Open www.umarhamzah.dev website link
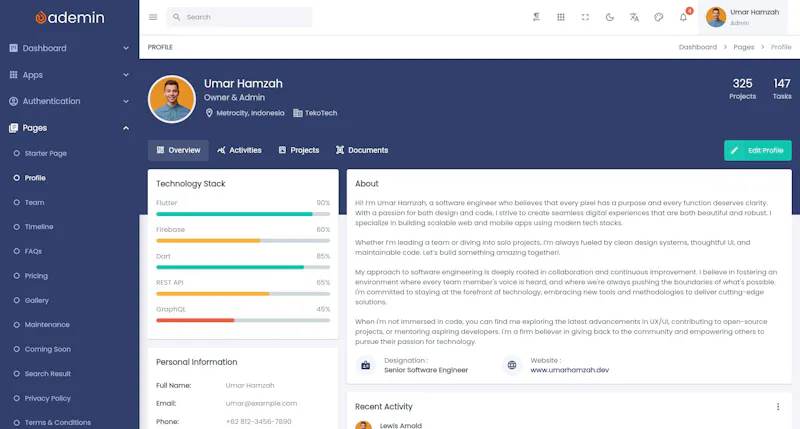 click(569, 370)
